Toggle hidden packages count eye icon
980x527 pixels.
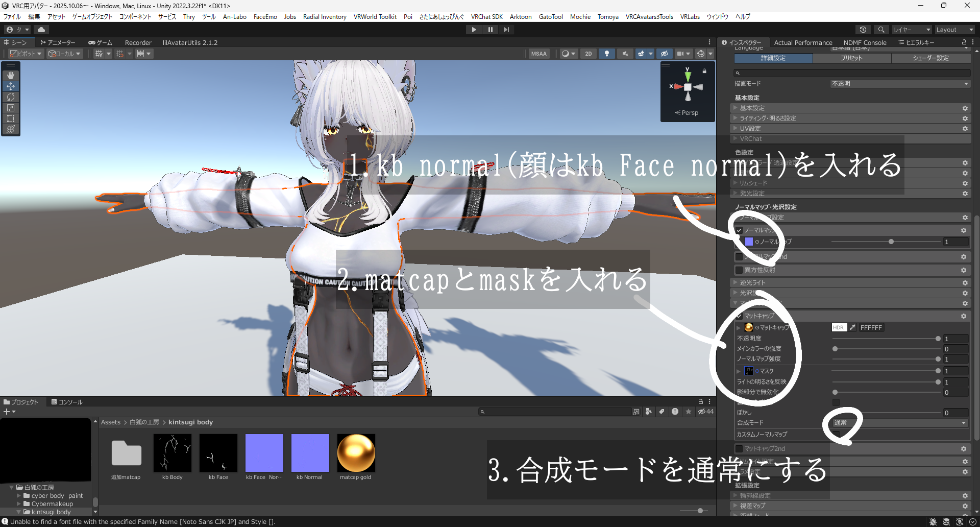pos(706,412)
